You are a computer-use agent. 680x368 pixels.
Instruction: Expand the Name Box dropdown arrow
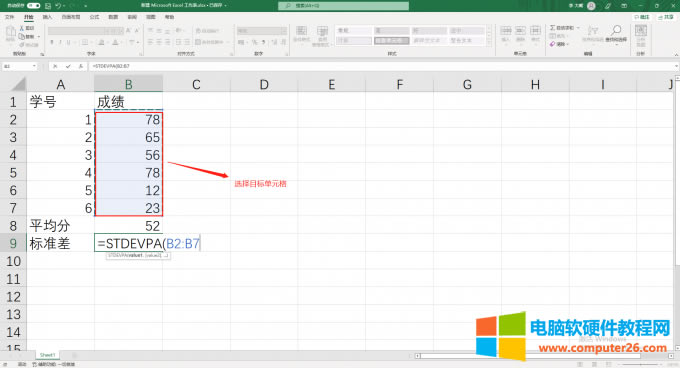[x=34, y=66]
